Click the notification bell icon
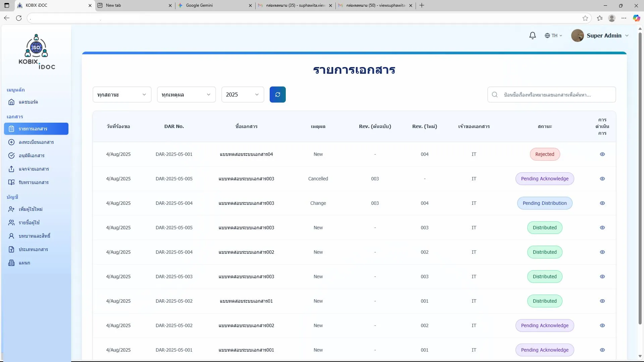 point(532,36)
